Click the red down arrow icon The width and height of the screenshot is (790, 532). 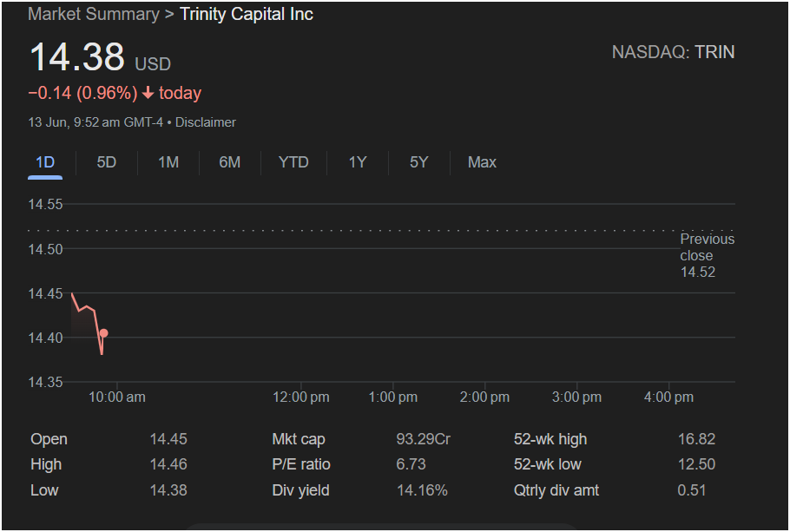[x=148, y=93]
